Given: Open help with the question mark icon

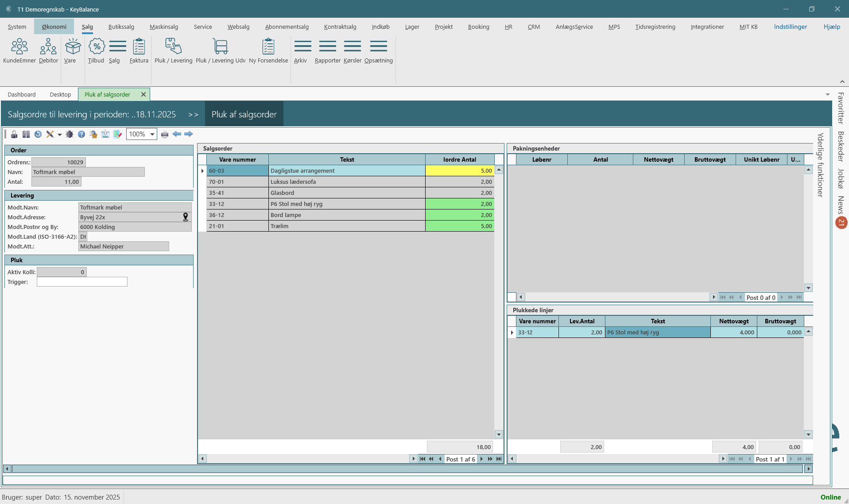Looking at the screenshot, I should (x=81, y=134).
